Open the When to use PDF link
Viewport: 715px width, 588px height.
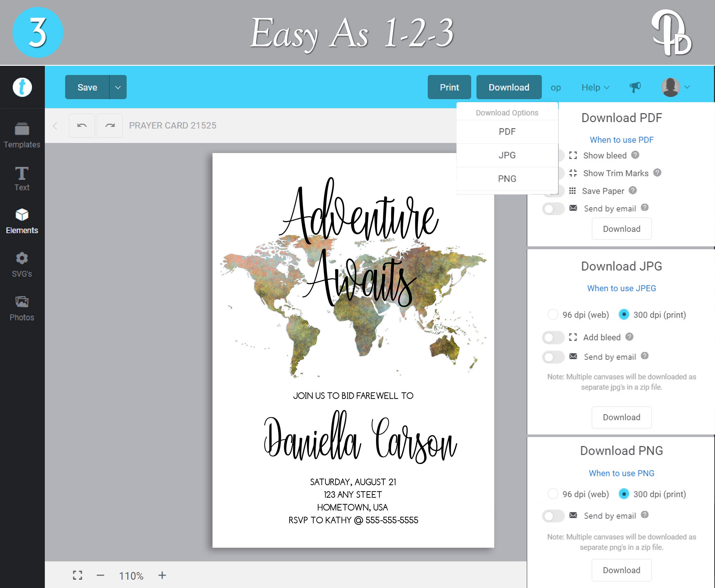(622, 139)
